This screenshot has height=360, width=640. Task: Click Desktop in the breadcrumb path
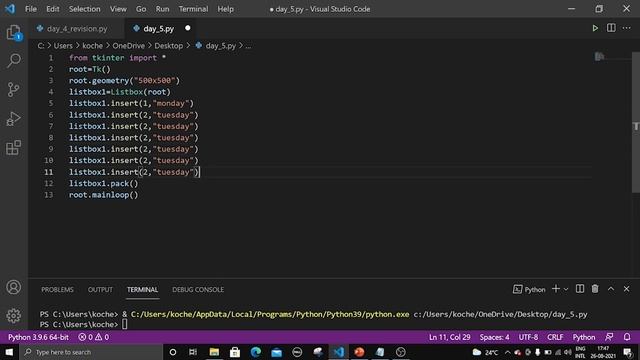pos(169,46)
